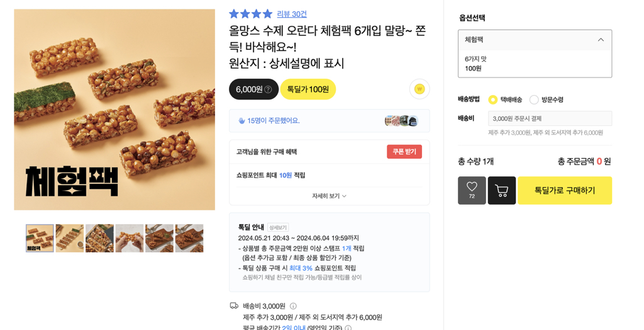Screen dimensions: 644x330
Task: Click 톡딜가로 구매하기 purchase button
Action: tap(564, 190)
